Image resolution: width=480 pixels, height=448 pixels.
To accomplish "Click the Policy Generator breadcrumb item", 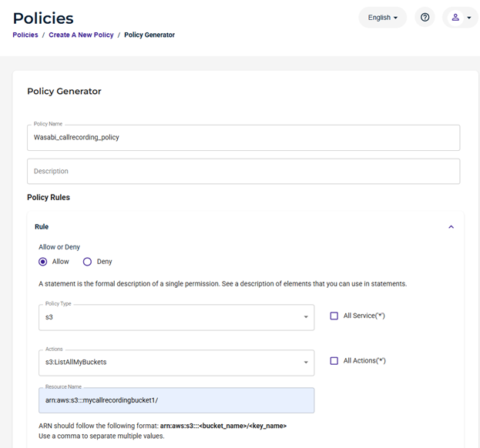I will point(149,35).
